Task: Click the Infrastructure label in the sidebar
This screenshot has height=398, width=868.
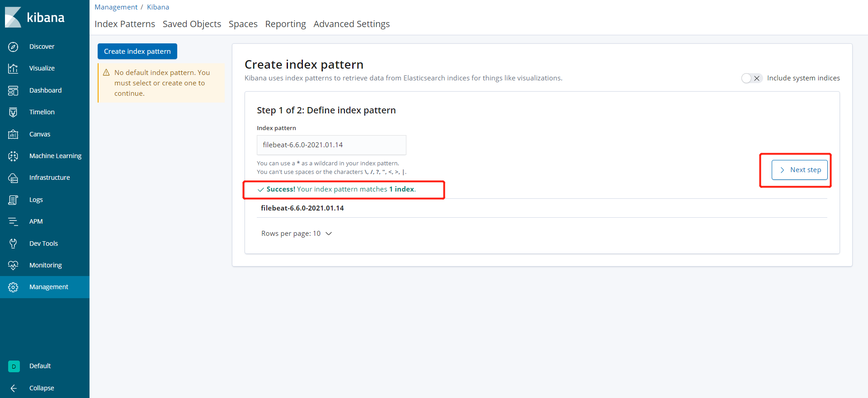Action: point(50,178)
